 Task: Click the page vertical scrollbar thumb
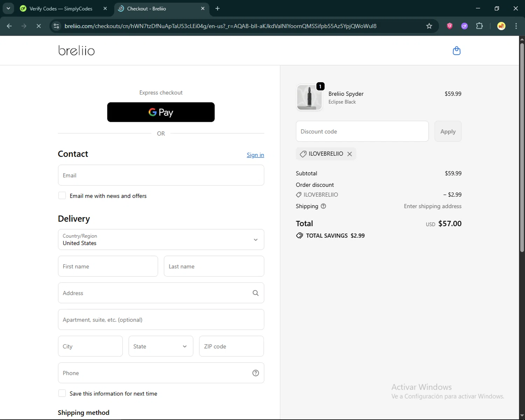click(522, 147)
